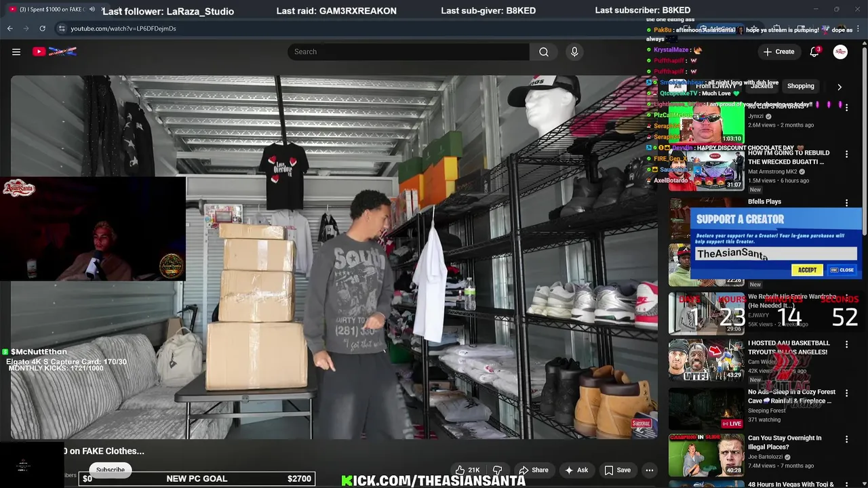Open more actions ellipsis under video
Image resolution: width=868 pixels, height=488 pixels.
point(649,470)
